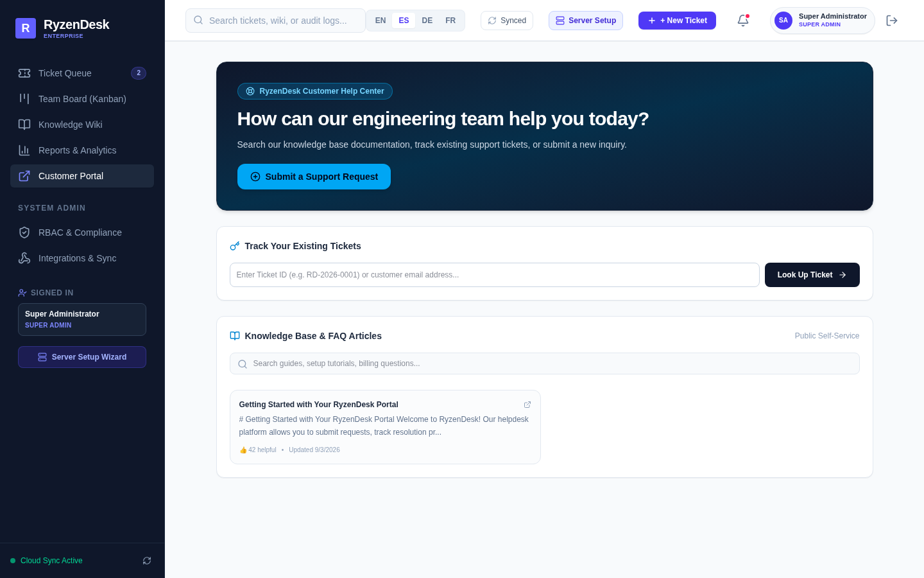Click the Reports & Analytics chart icon
This screenshot has height=578, width=924.
coord(24,150)
